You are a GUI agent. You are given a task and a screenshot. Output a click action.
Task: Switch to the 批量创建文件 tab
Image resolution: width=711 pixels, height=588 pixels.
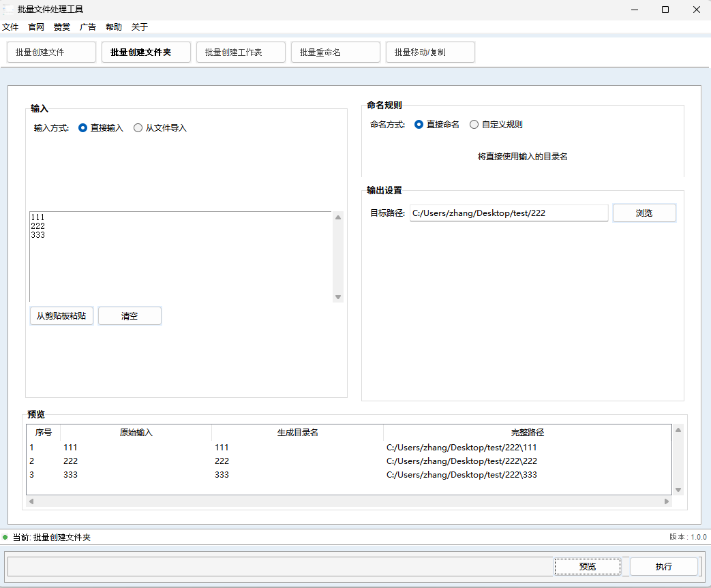pos(50,52)
